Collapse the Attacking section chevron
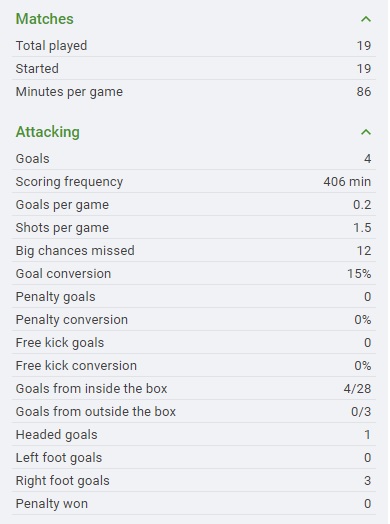Screen dimensions: 390x524 (x=366, y=132)
